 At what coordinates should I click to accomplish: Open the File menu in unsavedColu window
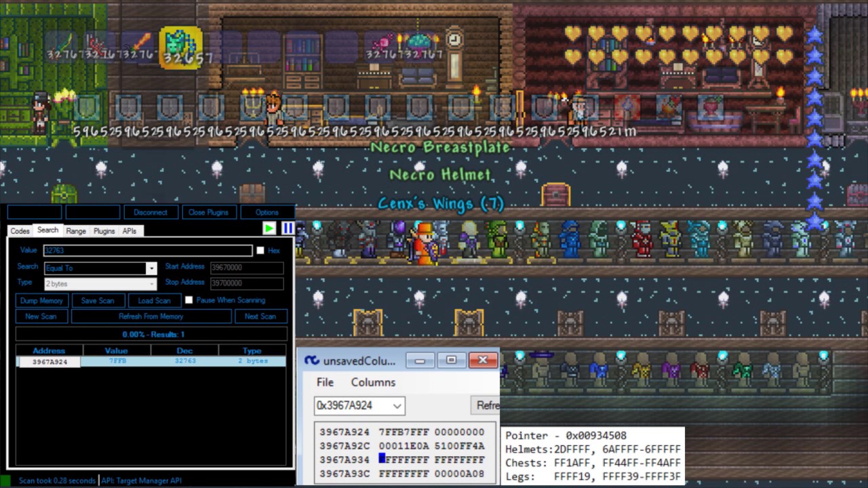(325, 382)
